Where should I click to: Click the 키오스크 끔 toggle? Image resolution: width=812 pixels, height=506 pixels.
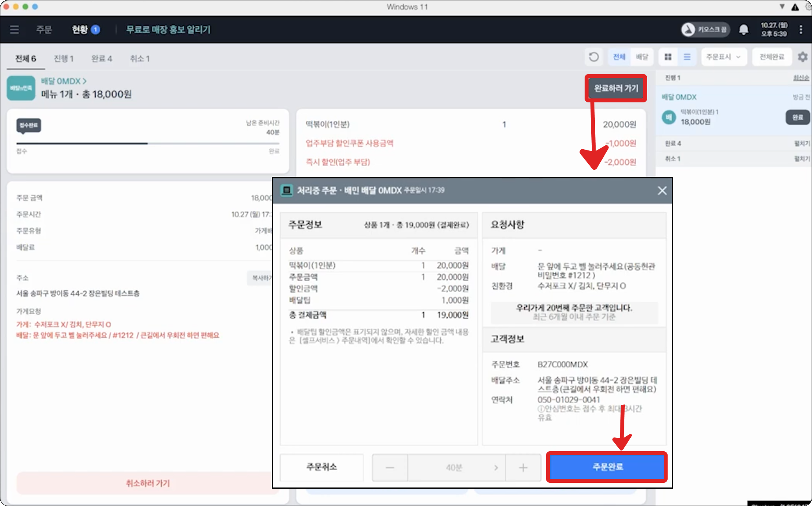[705, 30]
